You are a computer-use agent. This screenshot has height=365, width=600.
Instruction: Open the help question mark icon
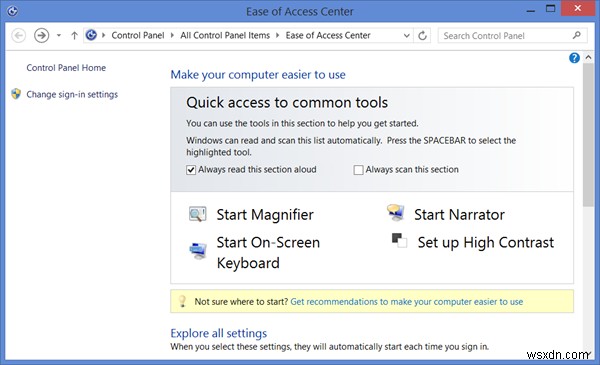coord(574,58)
